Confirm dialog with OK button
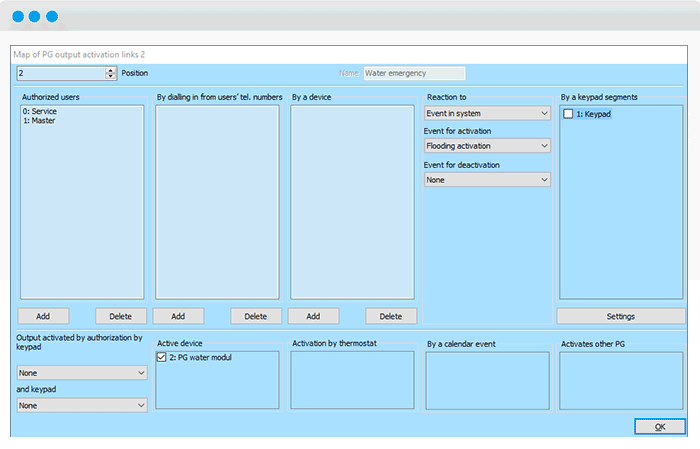This screenshot has width=700, height=449. [x=659, y=427]
